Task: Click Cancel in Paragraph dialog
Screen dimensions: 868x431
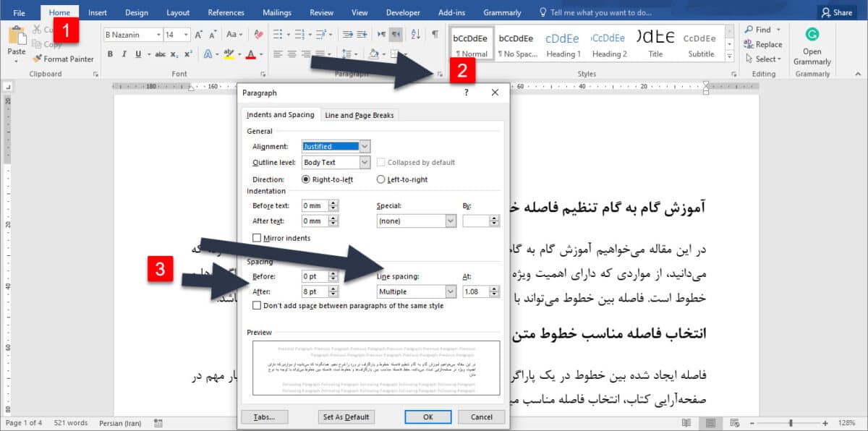Action: (481, 417)
